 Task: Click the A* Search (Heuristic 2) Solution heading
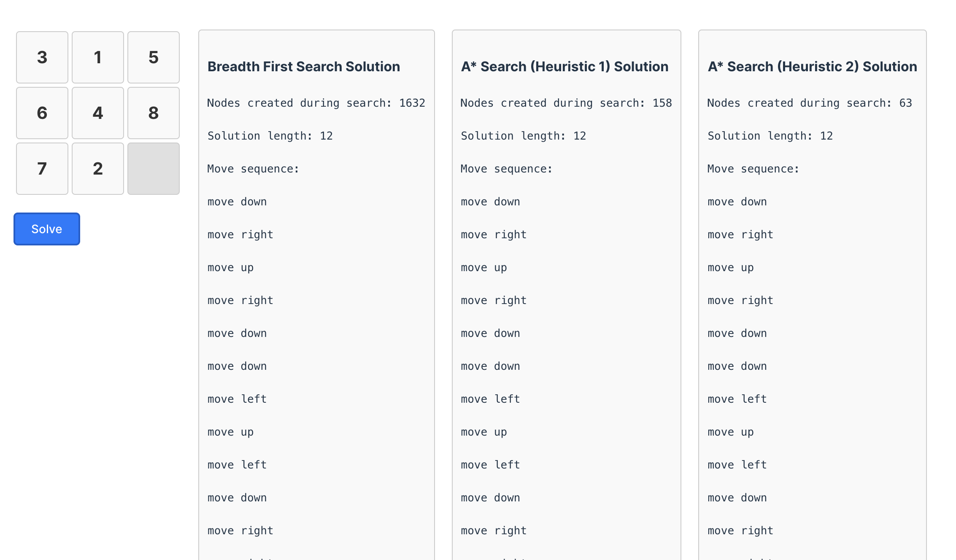pos(812,67)
